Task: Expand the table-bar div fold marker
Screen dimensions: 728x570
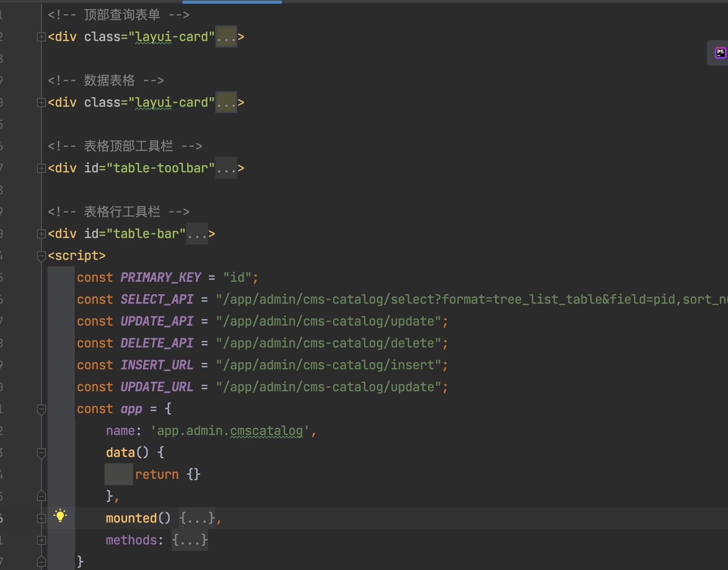Action: click(x=42, y=234)
